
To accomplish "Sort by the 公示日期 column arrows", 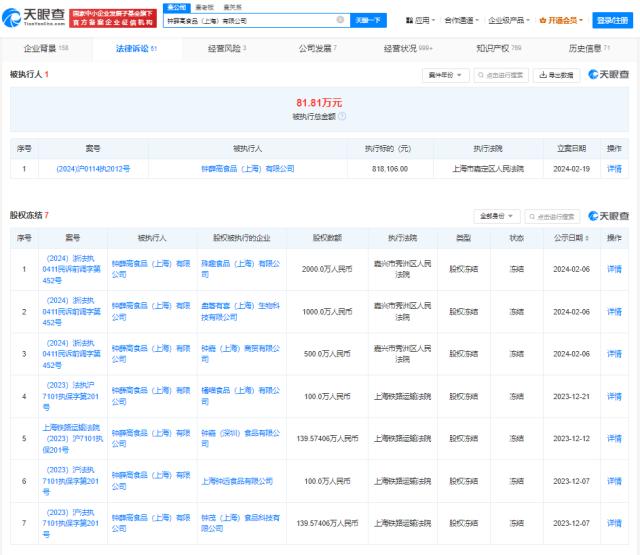I will pyautogui.click(x=587, y=238).
